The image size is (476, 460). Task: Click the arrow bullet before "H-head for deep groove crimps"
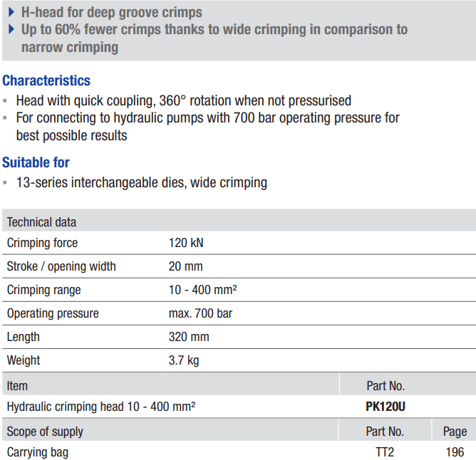point(11,12)
